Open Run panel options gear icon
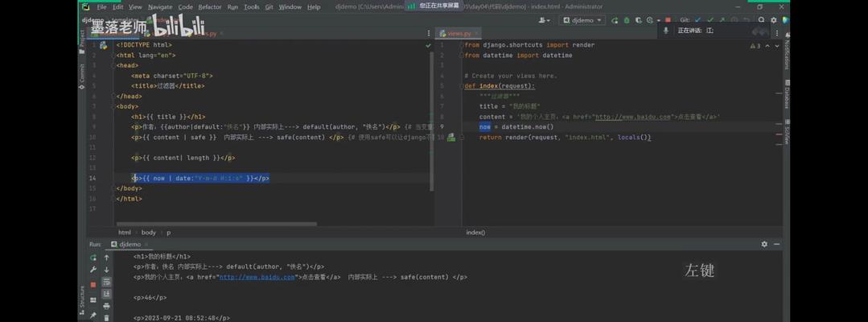868x322 pixels. (764, 244)
